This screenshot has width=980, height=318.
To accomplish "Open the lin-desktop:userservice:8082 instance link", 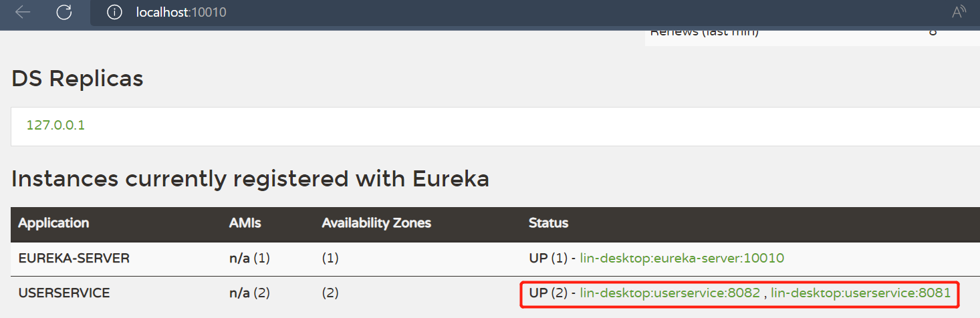I will pos(670,293).
